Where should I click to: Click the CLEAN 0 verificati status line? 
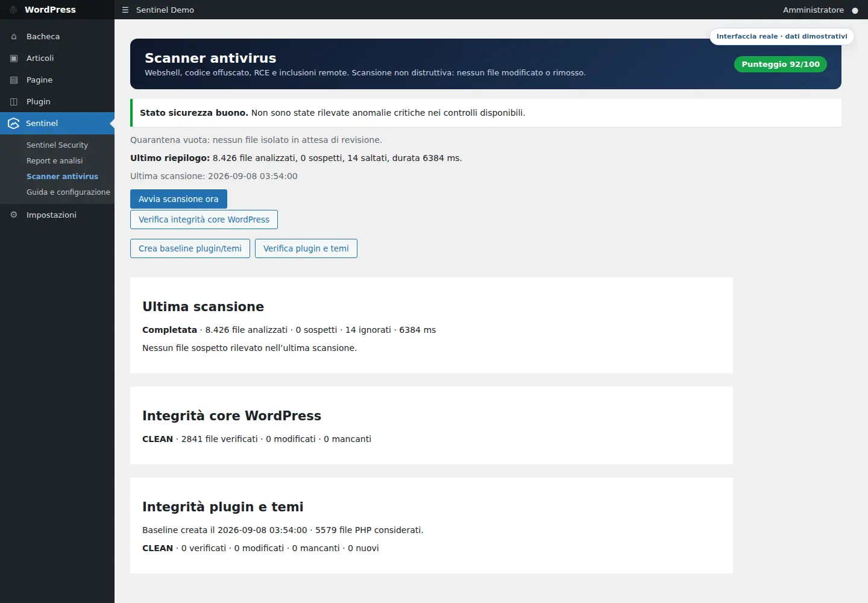(260, 548)
